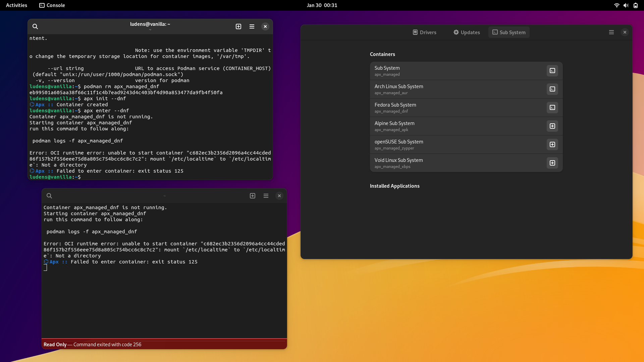Select the Sub System tab
644x362 pixels.
(x=508, y=32)
